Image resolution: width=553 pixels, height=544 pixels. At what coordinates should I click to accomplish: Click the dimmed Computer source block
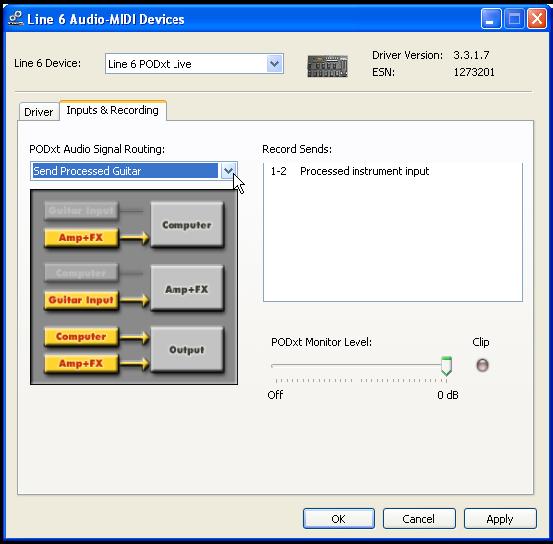[81, 273]
